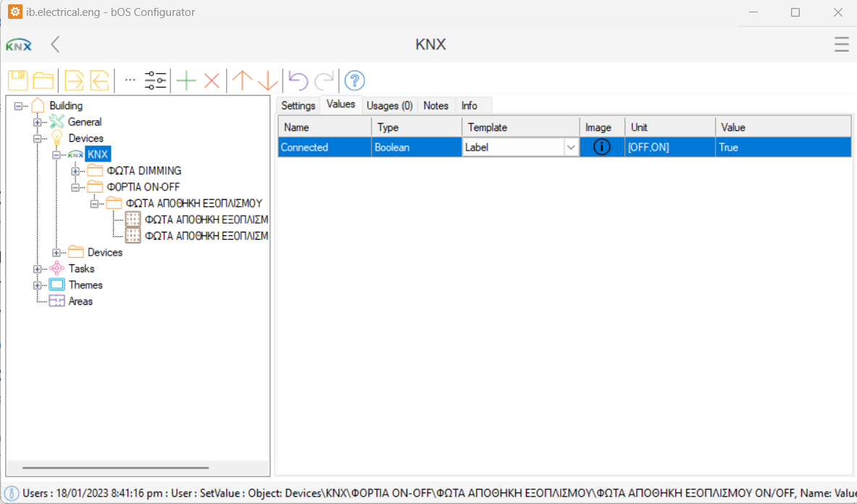The height and width of the screenshot is (504, 857).
Task: Switch to the Notes tab
Action: (x=435, y=106)
